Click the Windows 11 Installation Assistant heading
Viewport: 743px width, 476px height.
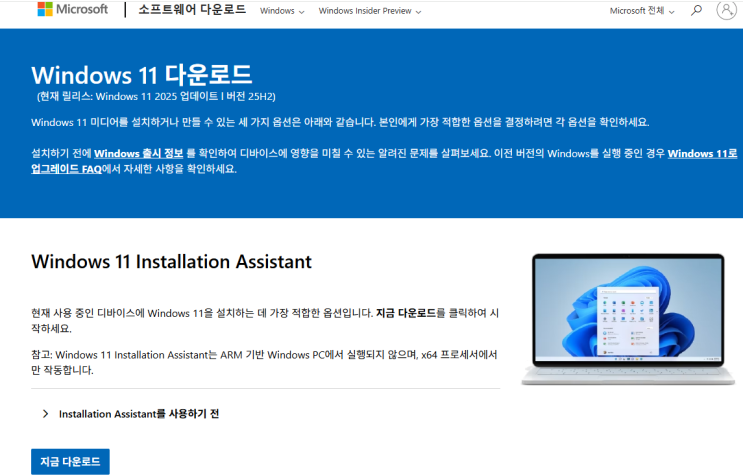(172, 261)
